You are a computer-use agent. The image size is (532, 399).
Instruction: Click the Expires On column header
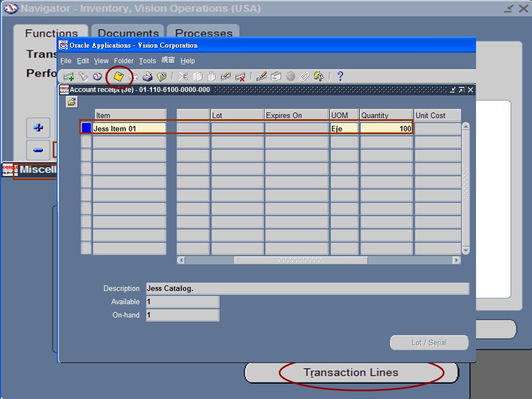296,115
